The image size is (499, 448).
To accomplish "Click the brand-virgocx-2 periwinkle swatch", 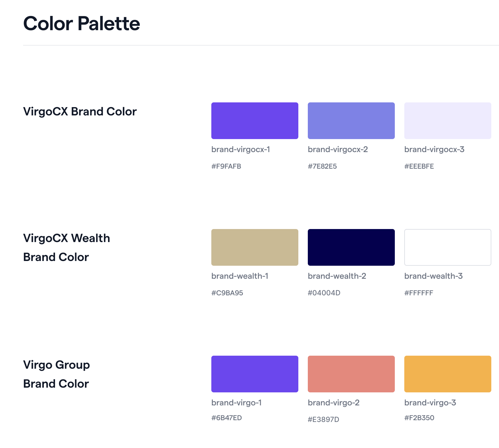I will [x=351, y=121].
